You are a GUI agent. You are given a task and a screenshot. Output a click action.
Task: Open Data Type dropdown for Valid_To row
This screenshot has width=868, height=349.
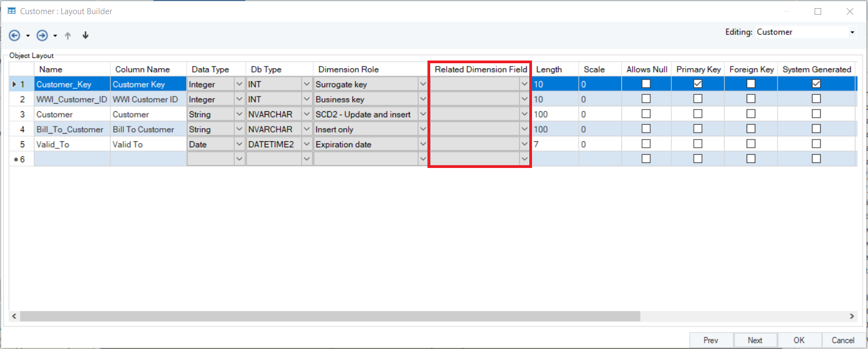pyautogui.click(x=239, y=144)
